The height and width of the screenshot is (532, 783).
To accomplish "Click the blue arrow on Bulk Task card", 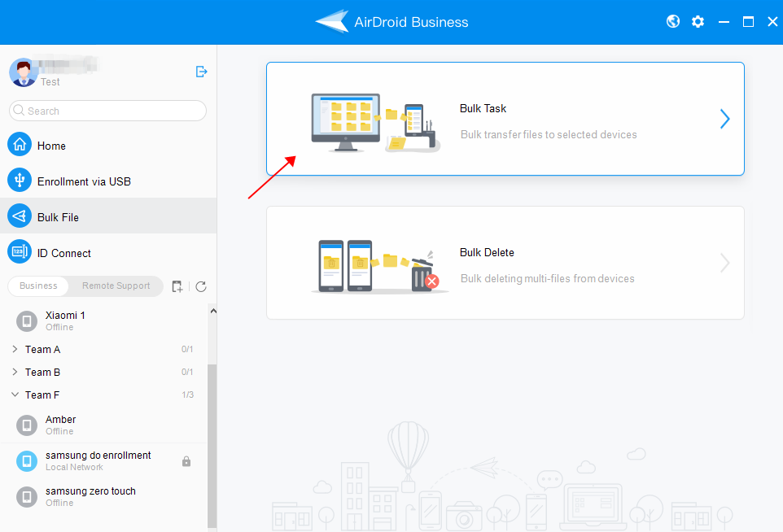I will (724, 119).
